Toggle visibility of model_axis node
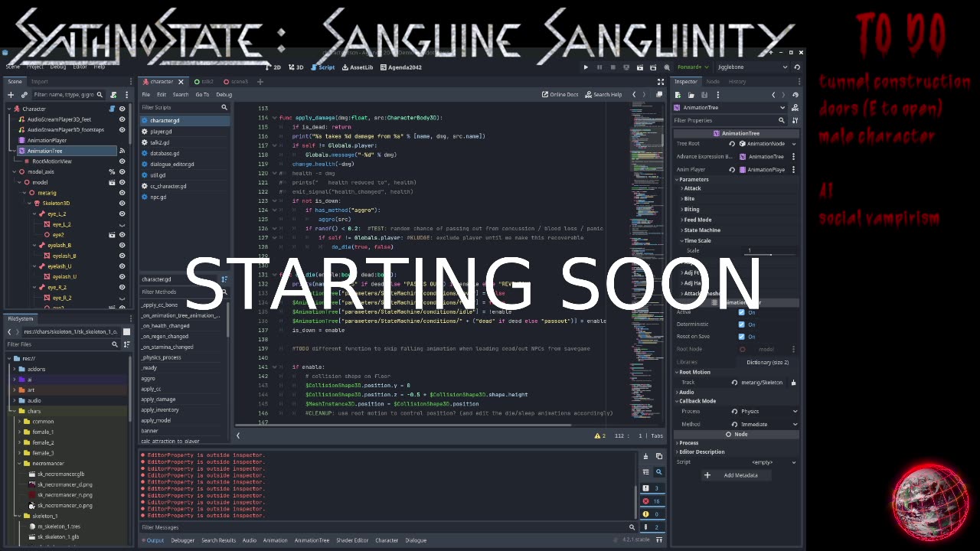This screenshot has width=980, height=551. point(122,172)
